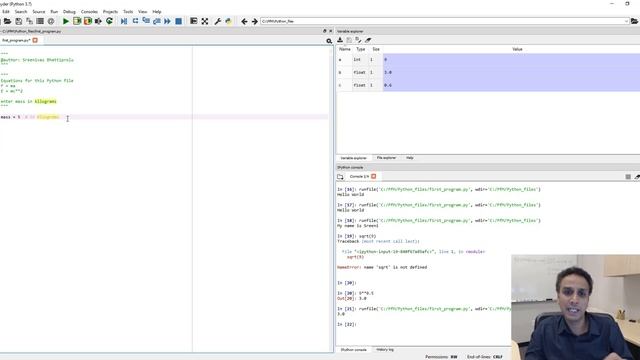The image size is (640, 360).
Task: Open the Run menu
Action: point(54,12)
